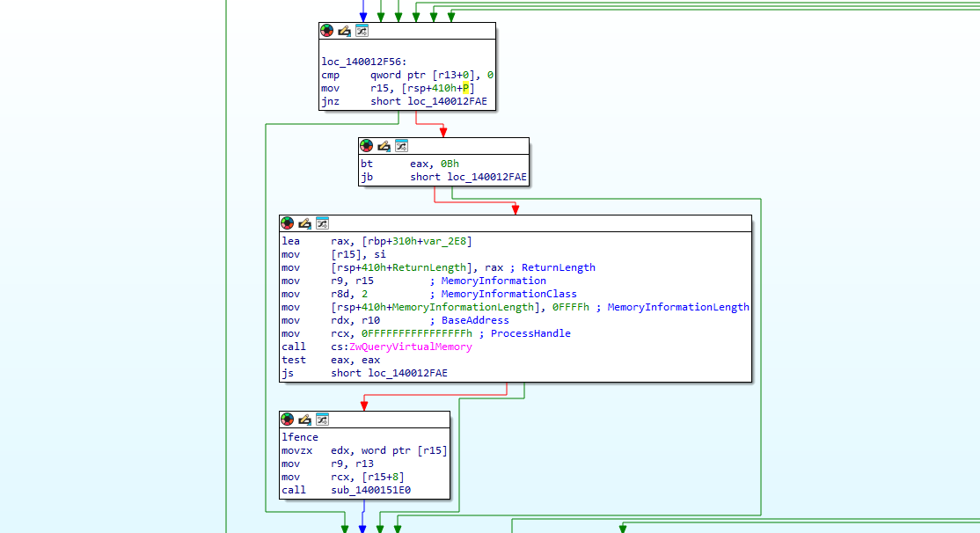Click loc_140012FAE in the jnz instruction
This screenshot has width=980, height=533.
coord(447,102)
